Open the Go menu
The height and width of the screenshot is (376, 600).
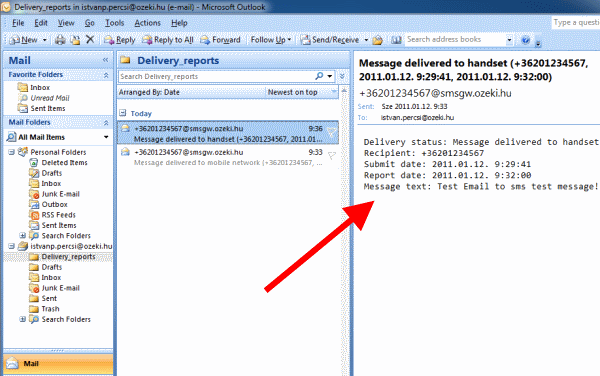point(90,23)
